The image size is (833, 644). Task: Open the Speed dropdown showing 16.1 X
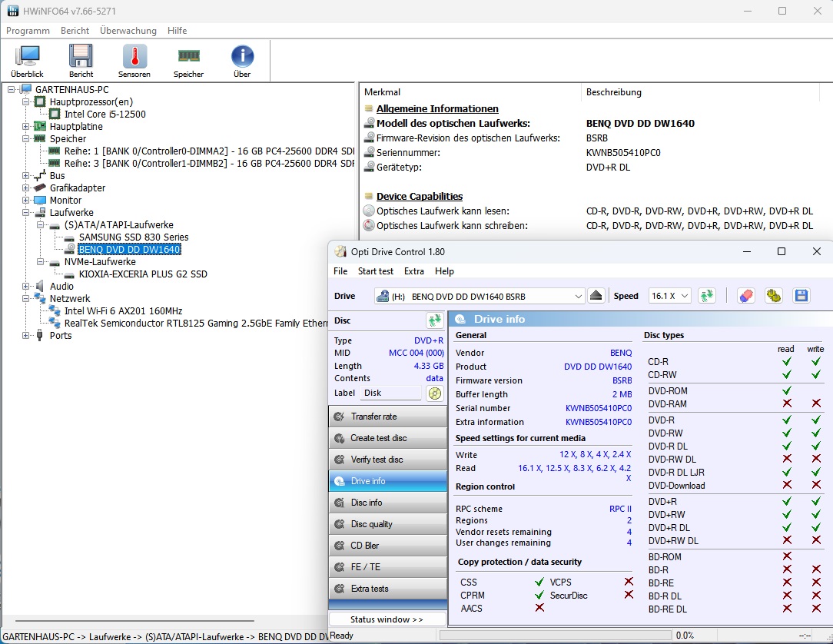click(x=669, y=296)
